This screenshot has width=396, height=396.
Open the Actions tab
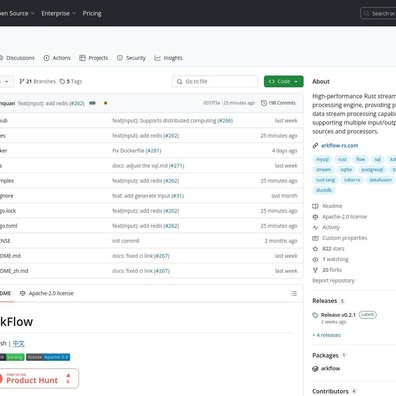[57, 58]
